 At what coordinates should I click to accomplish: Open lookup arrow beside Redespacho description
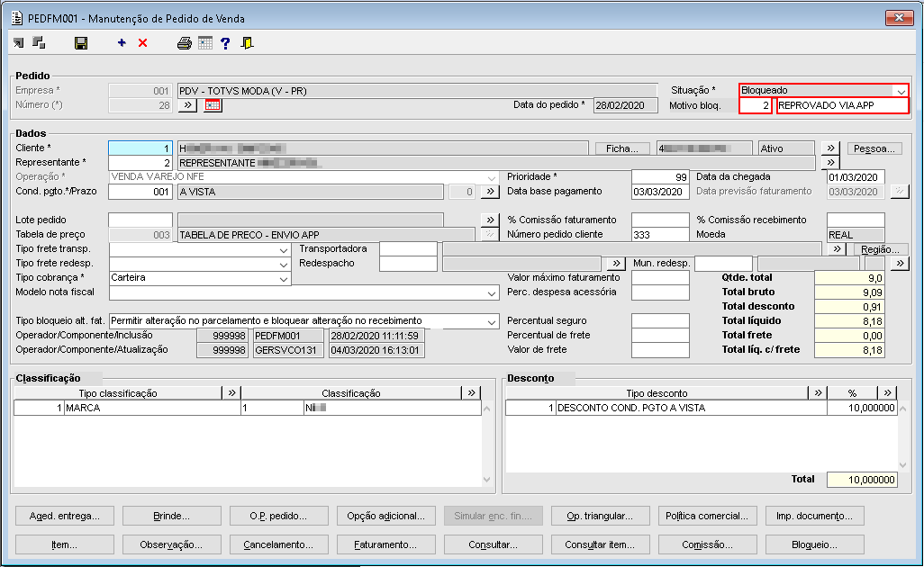point(616,263)
